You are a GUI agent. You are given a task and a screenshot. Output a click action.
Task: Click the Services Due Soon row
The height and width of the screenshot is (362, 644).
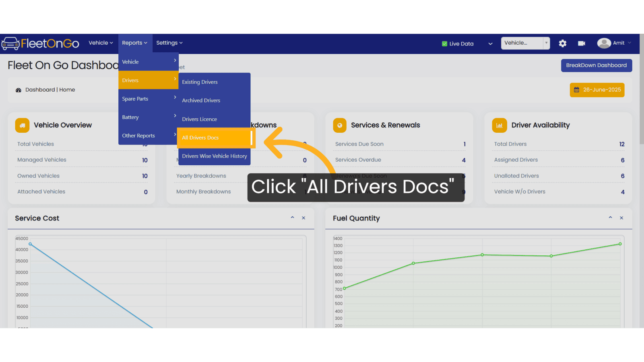[x=400, y=144]
